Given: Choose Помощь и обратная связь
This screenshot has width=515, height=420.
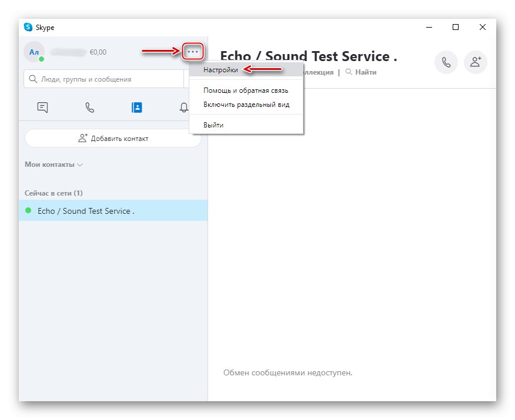Looking at the screenshot, I should tap(246, 90).
